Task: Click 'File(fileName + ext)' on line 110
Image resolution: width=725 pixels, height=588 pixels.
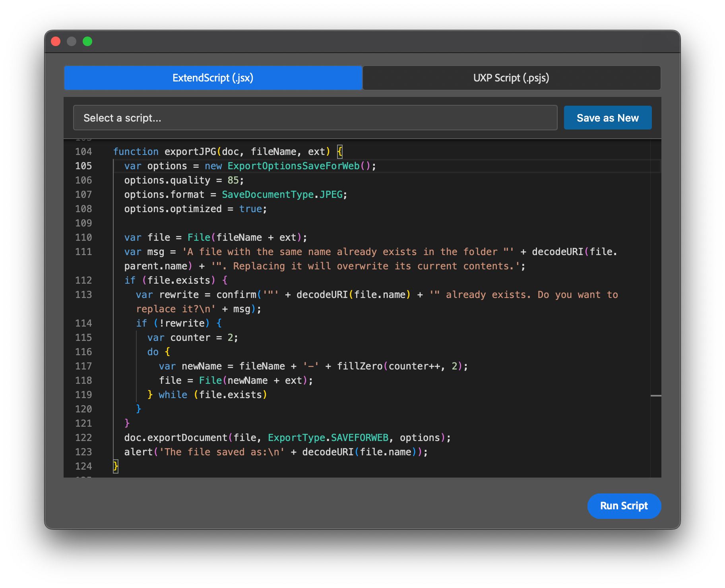Action: point(244,237)
